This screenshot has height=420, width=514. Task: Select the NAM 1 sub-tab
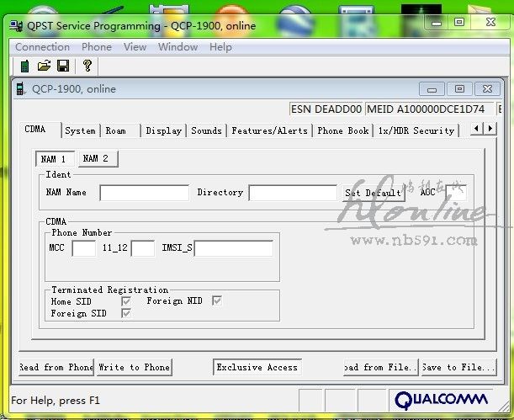coord(55,159)
